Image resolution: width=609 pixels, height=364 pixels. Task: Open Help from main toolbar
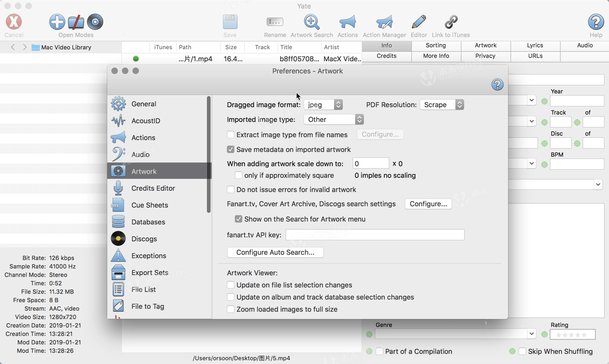click(596, 22)
